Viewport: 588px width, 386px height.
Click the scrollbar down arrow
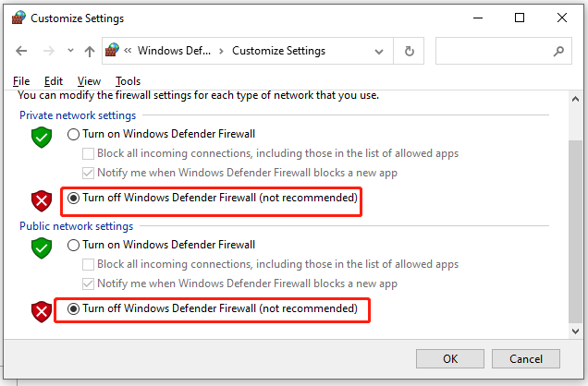pyautogui.click(x=576, y=331)
